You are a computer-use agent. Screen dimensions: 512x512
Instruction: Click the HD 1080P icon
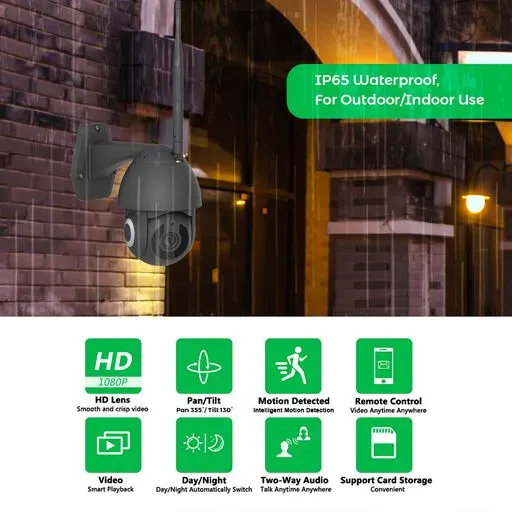(113, 366)
